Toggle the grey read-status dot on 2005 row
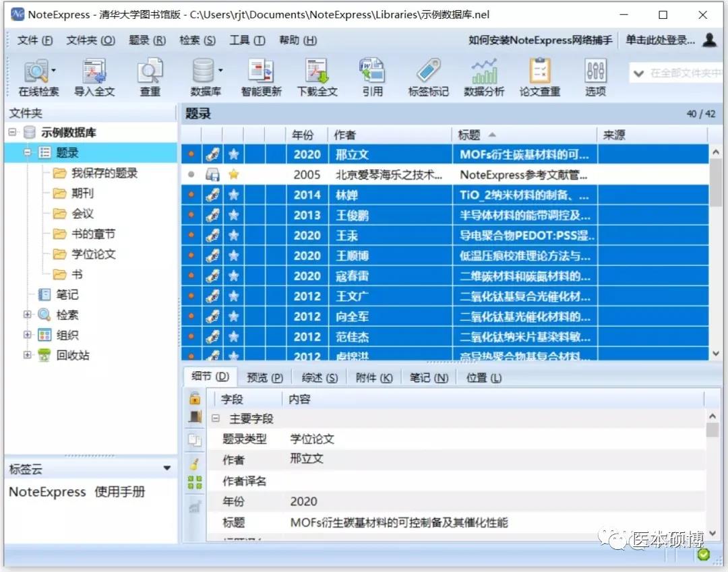Screen dimensions: 728x572 click(191, 174)
